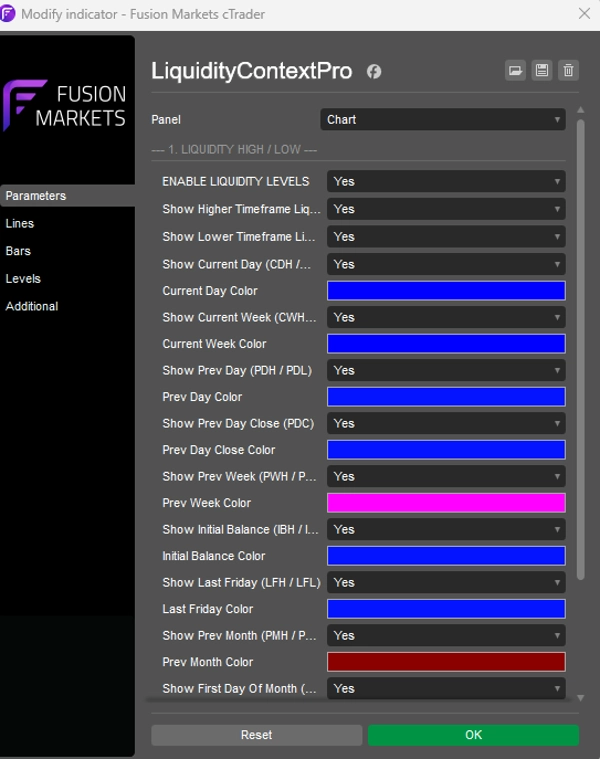Screen dimensions: 600x759
Task: Open the Show Prev Week (PWH) dropdown
Action: pyautogui.click(x=446, y=476)
